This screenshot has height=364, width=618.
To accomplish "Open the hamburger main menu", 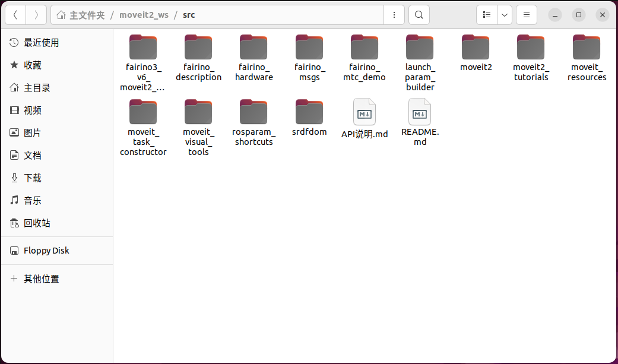I will (x=527, y=15).
